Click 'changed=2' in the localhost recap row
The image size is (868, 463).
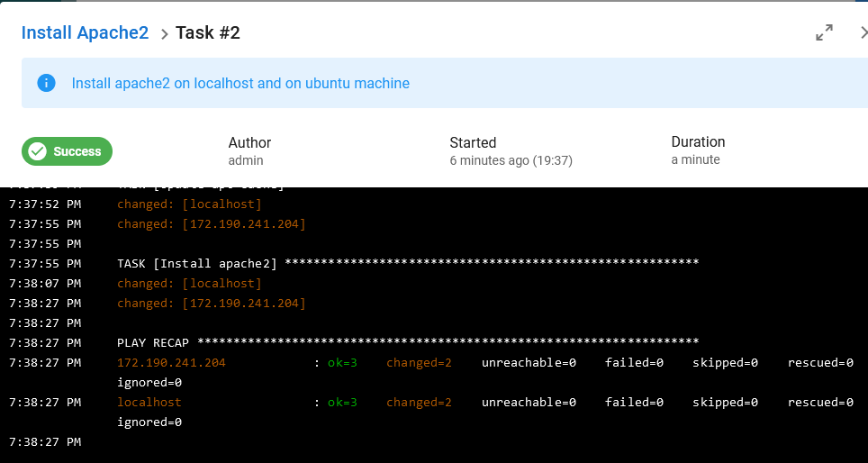pos(419,402)
